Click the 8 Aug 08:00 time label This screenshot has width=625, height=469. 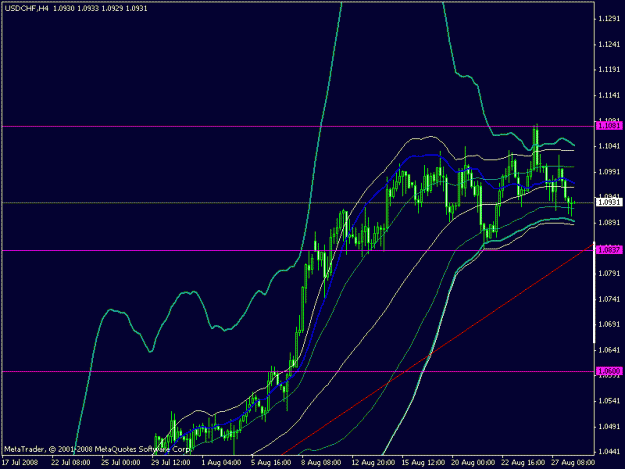[321, 462]
